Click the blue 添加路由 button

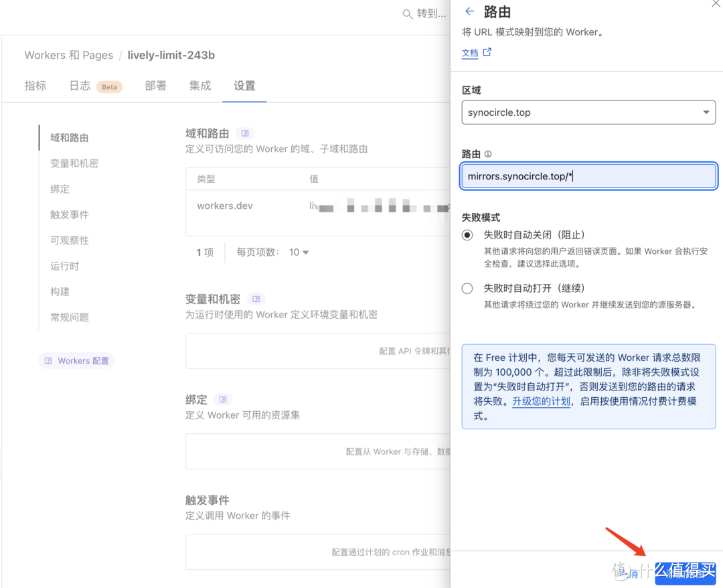click(x=686, y=574)
